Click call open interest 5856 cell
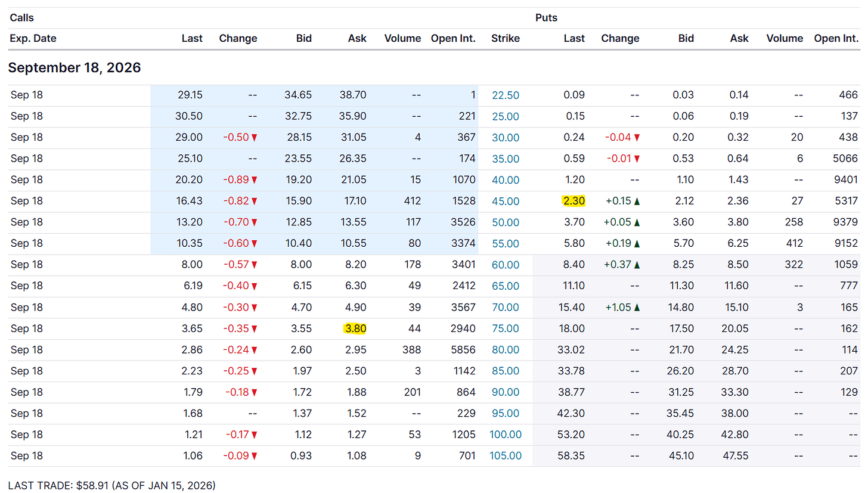Screen dimensions: 868x493 pos(463,350)
